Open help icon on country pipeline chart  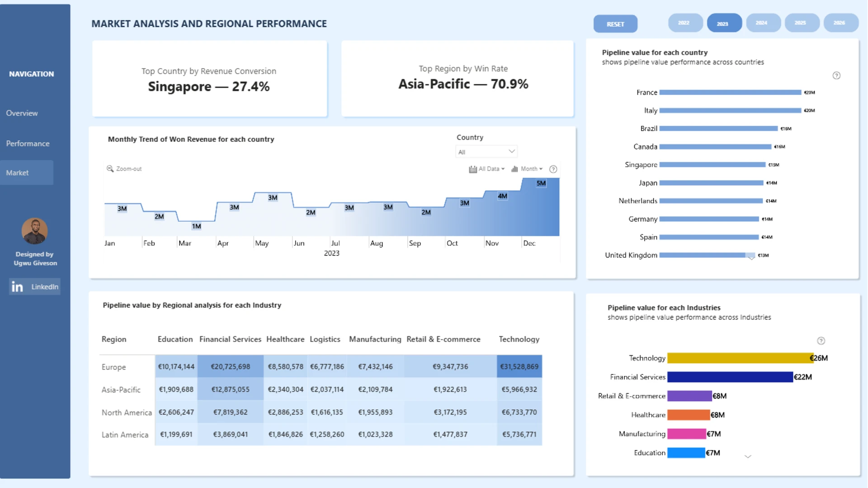[836, 75]
